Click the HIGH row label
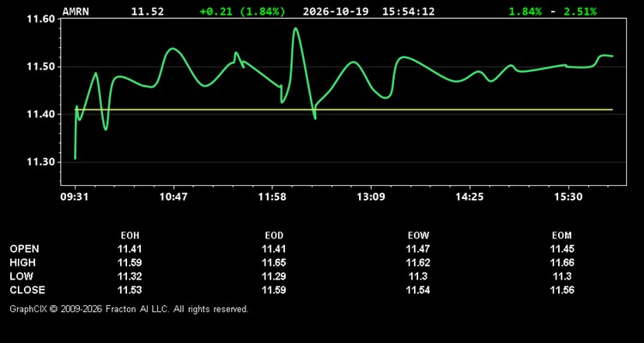This screenshot has height=343, width=644. 22,262
